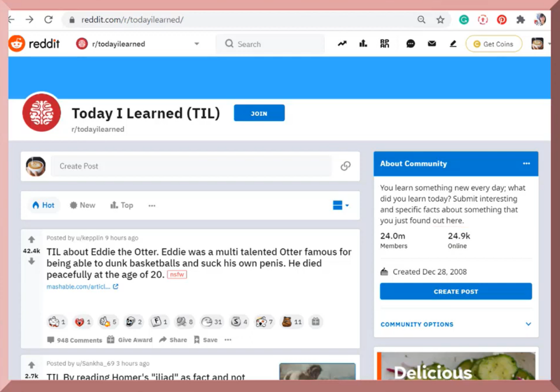
Task: Click the Create Post text field
Action: pos(191,166)
